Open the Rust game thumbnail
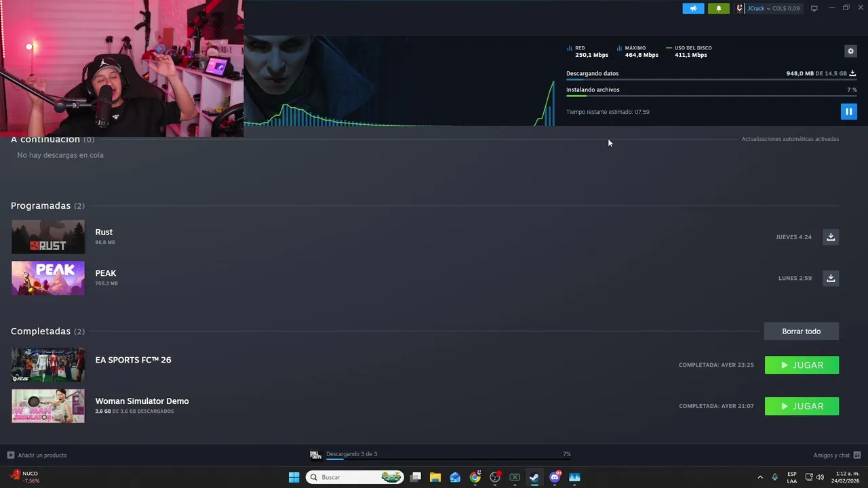 (48, 237)
